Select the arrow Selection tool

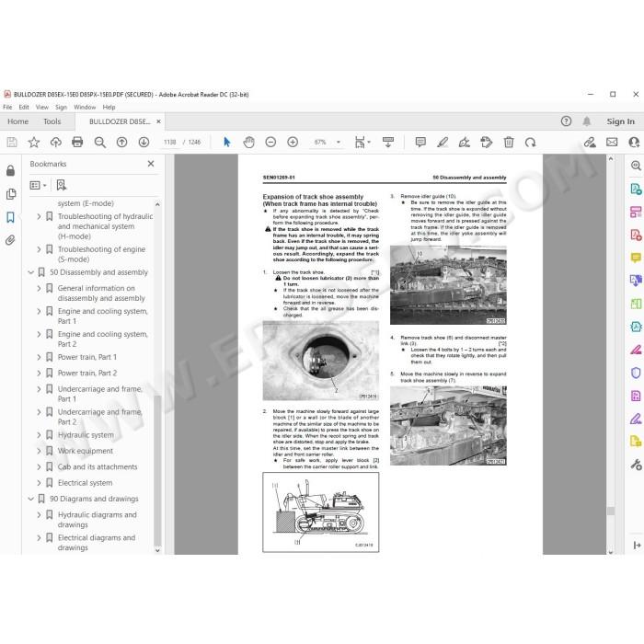[x=226, y=142]
